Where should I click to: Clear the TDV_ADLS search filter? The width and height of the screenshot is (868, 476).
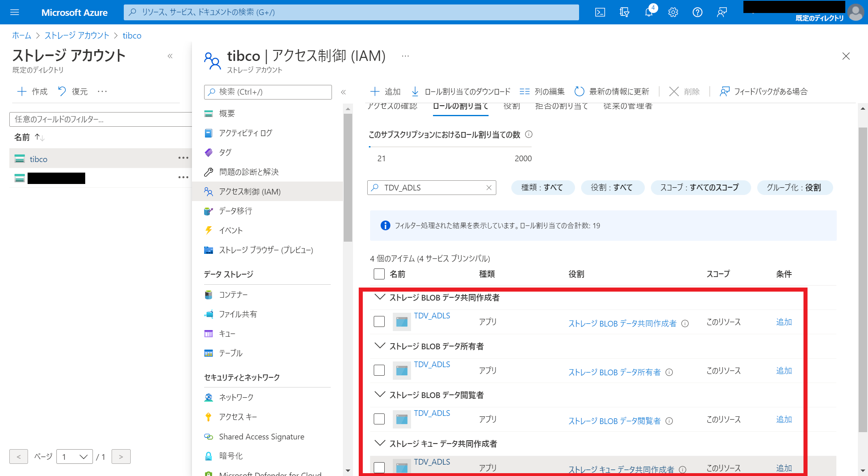tap(489, 188)
